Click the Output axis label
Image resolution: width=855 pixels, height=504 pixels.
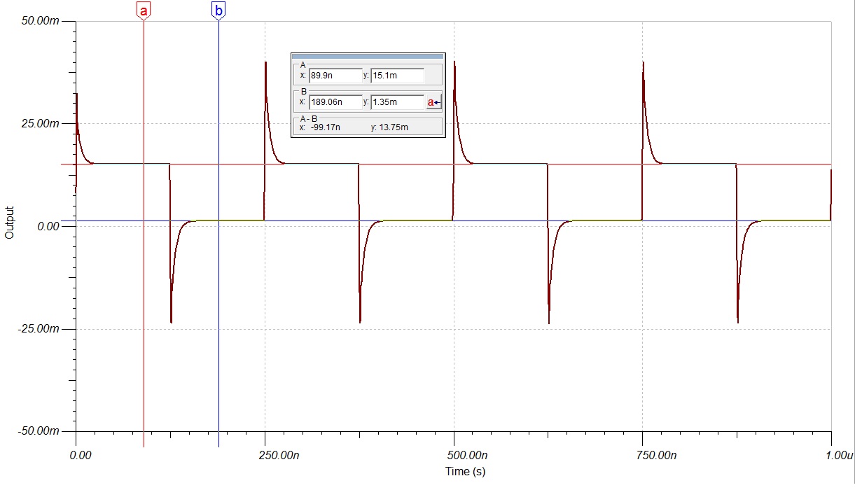click(x=10, y=223)
